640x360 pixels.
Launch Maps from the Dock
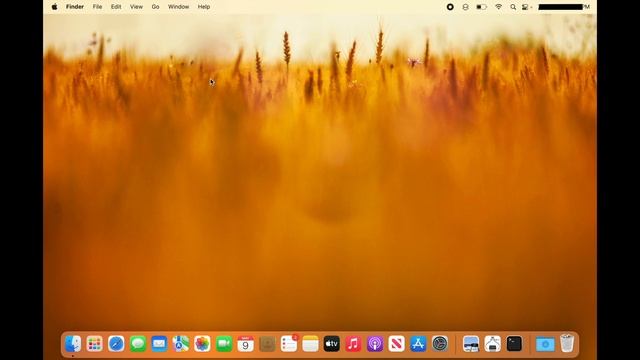tap(181, 344)
